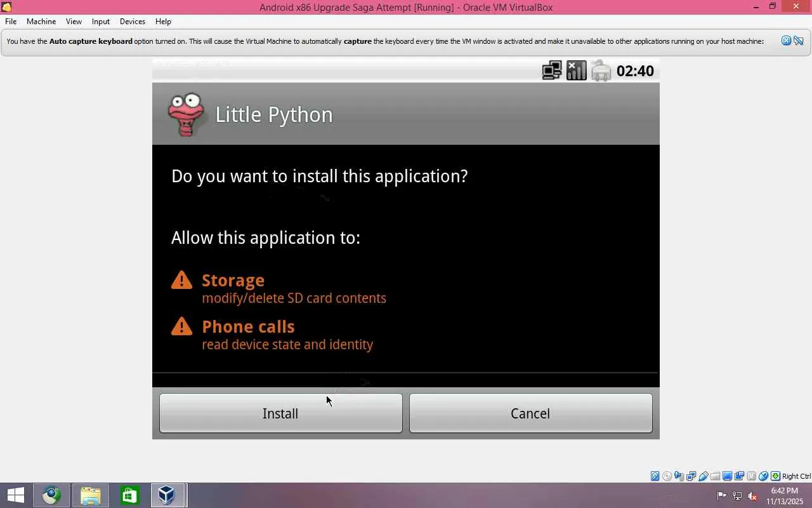Restore down the VirtualBox window
The width and height of the screenshot is (812, 508).
pos(773,7)
